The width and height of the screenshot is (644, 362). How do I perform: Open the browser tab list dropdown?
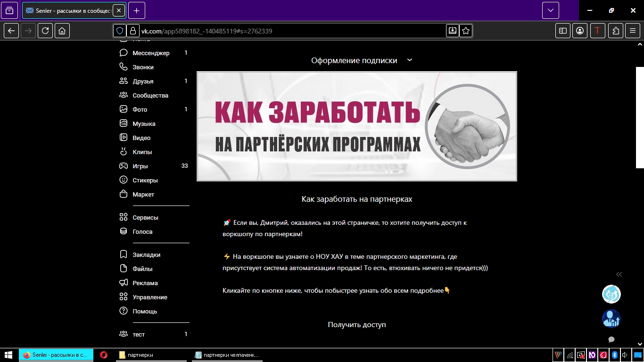tap(550, 10)
